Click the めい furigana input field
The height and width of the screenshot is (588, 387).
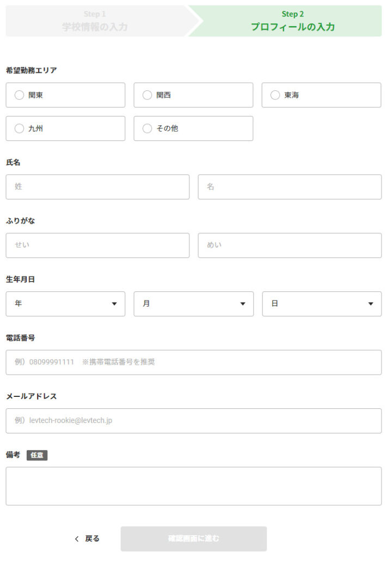point(290,245)
